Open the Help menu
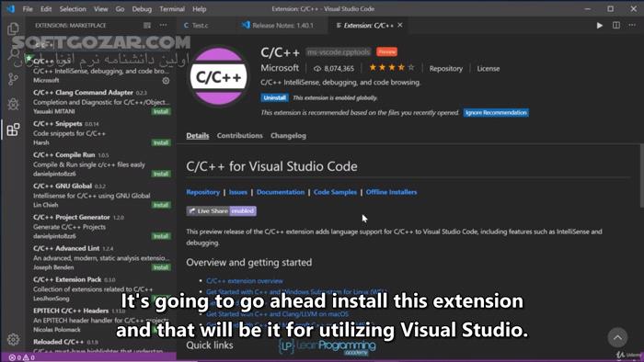This screenshot has width=644, height=362. (x=200, y=8)
